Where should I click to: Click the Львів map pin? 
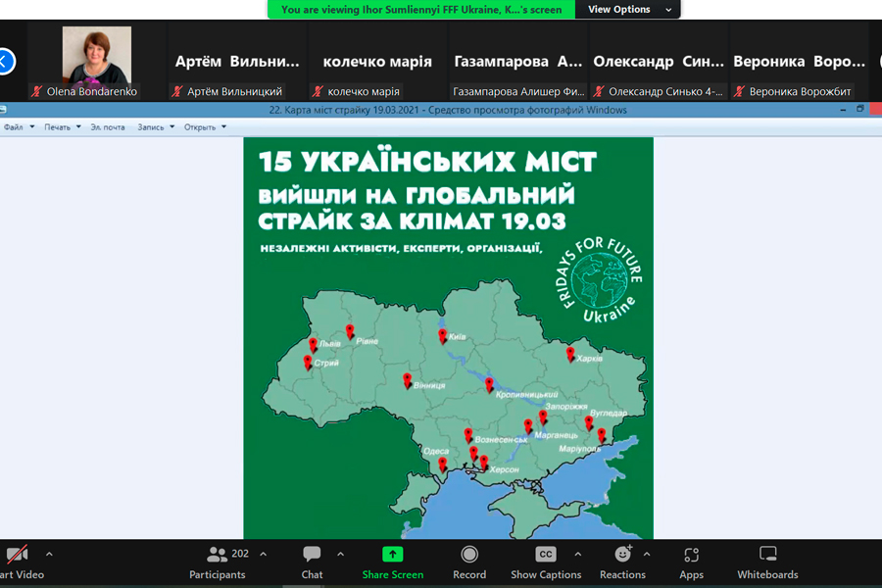314,344
